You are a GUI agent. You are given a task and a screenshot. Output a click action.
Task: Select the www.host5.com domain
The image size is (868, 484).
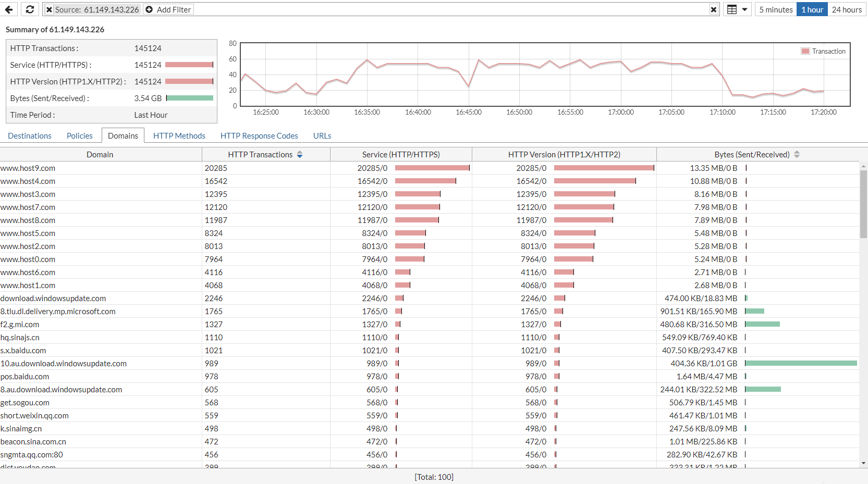point(28,233)
